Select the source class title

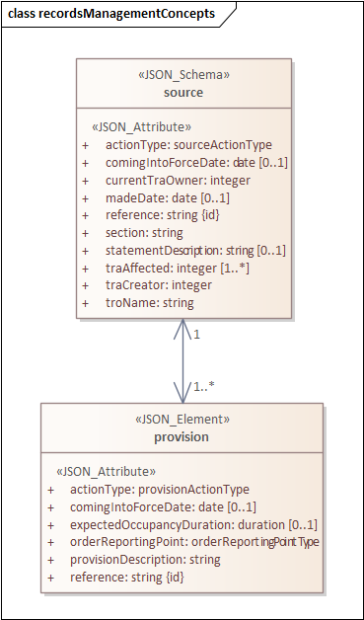[183, 93]
